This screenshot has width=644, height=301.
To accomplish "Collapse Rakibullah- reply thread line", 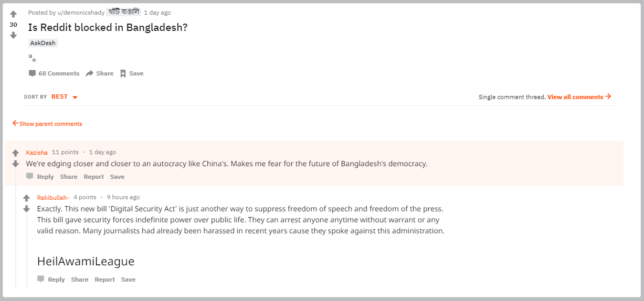I will (x=26, y=251).
